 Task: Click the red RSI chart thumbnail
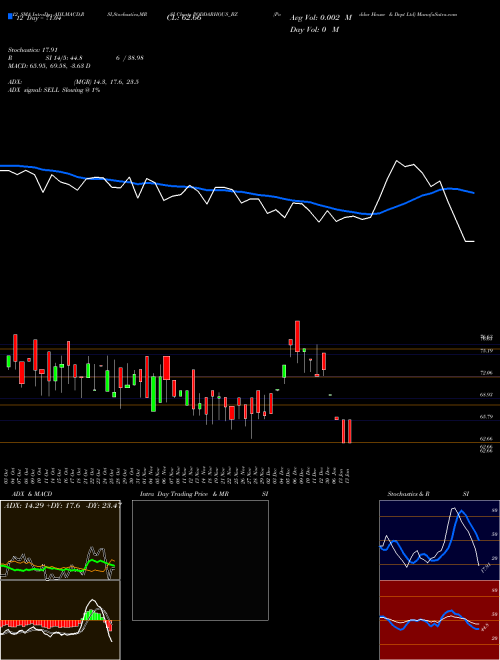click(439, 620)
